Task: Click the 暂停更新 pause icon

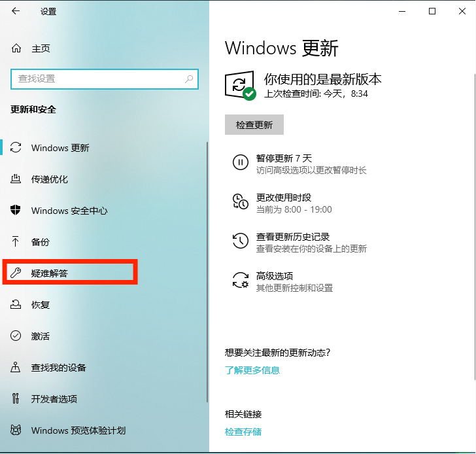Action: (x=241, y=163)
